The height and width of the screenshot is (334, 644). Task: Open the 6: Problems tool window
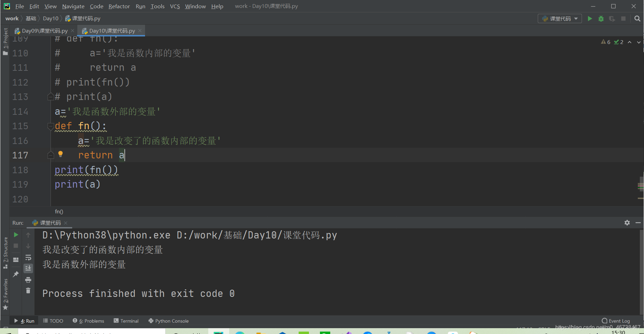pyautogui.click(x=88, y=321)
